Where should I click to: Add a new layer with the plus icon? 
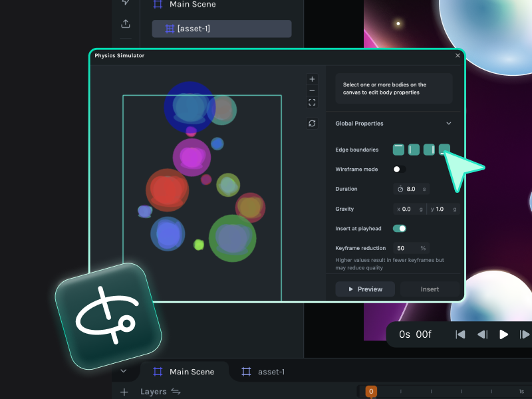(x=124, y=392)
